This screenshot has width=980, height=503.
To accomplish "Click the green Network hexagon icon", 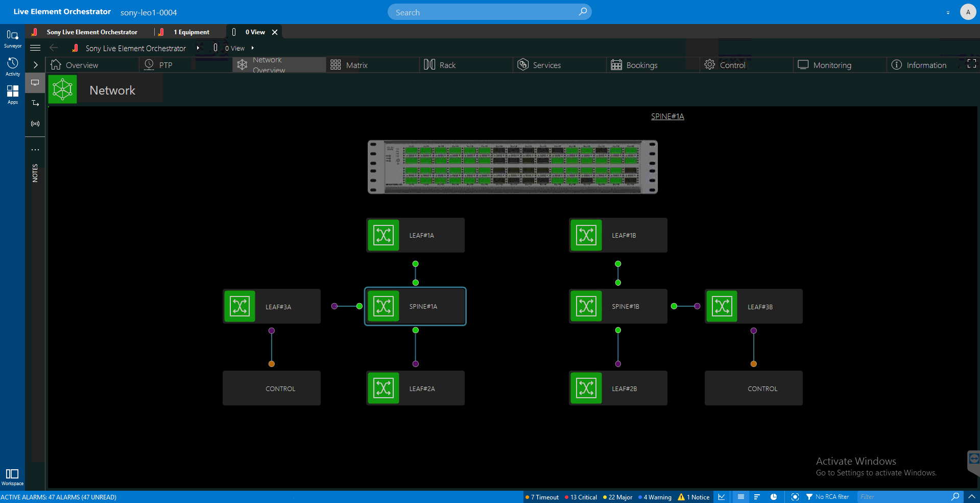I will [62, 89].
